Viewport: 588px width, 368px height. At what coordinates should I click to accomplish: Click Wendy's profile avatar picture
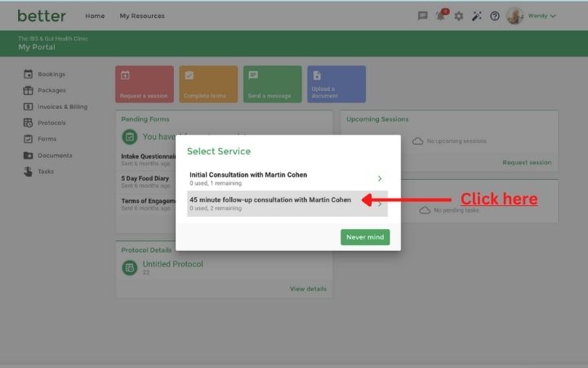[x=514, y=16]
